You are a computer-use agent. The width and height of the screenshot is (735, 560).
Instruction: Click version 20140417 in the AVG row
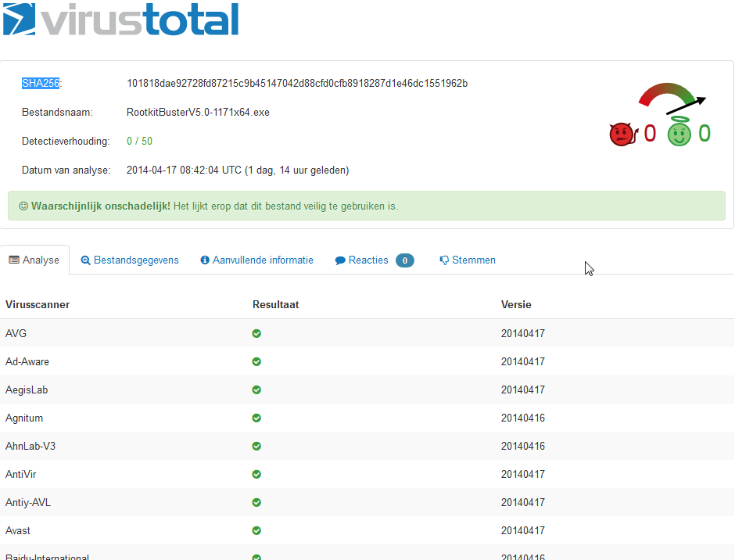(x=523, y=333)
